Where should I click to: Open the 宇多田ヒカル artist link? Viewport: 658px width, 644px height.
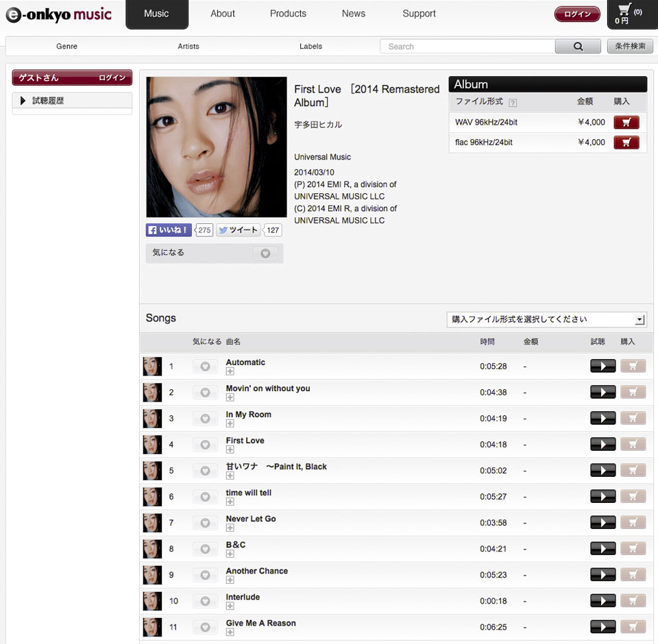pyautogui.click(x=318, y=125)
